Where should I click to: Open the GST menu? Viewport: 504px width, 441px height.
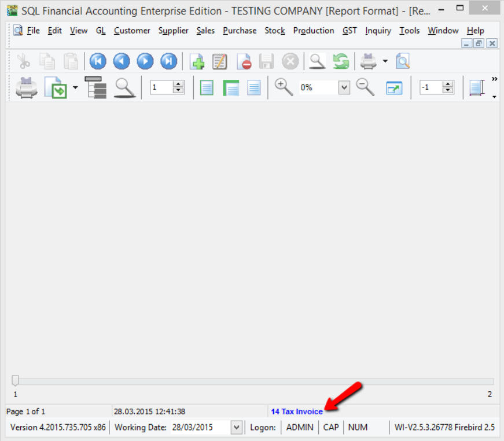[350, 31]
